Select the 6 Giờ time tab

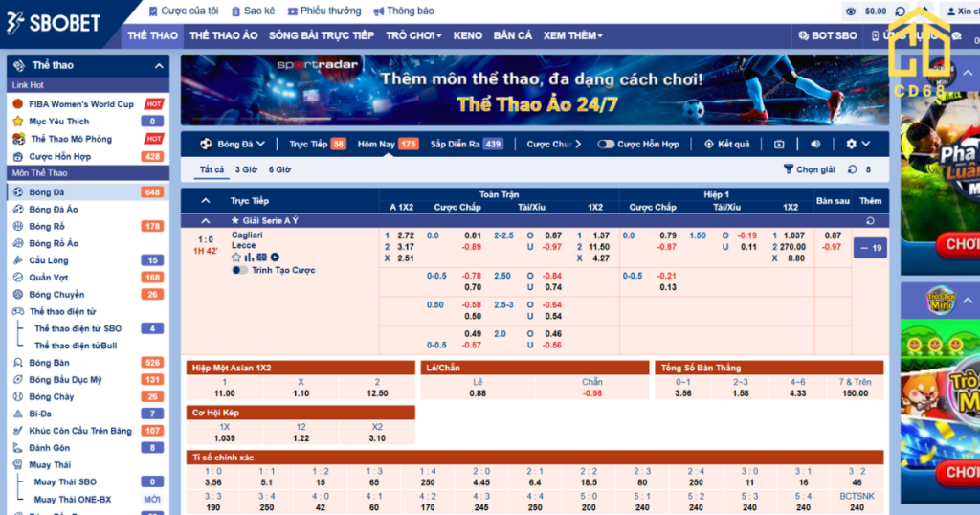[279, 169]
